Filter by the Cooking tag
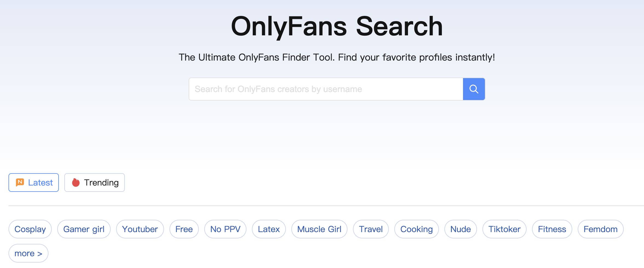Image resolution: width=644 pixels, height=268 pixels. 416,229
